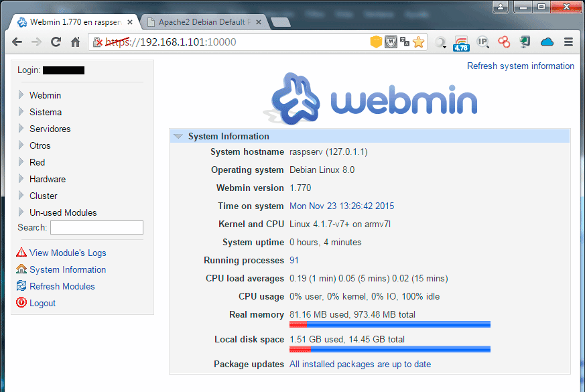Viewport: 585px width, 392px height.
Task: Click the house icon beside System Information
Action: pos(21,269)
